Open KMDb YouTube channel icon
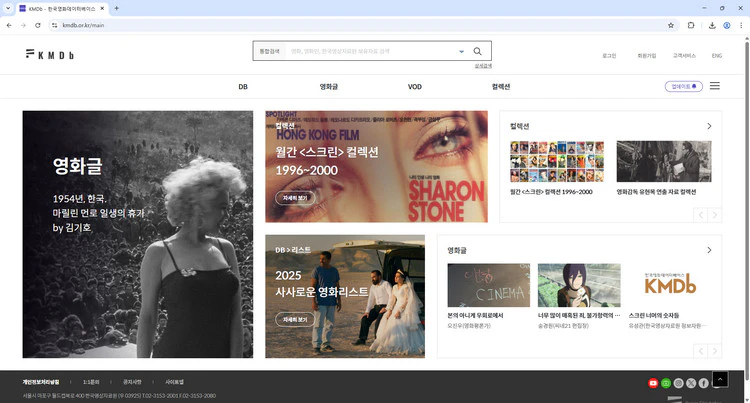 click(x=654, y=383)
